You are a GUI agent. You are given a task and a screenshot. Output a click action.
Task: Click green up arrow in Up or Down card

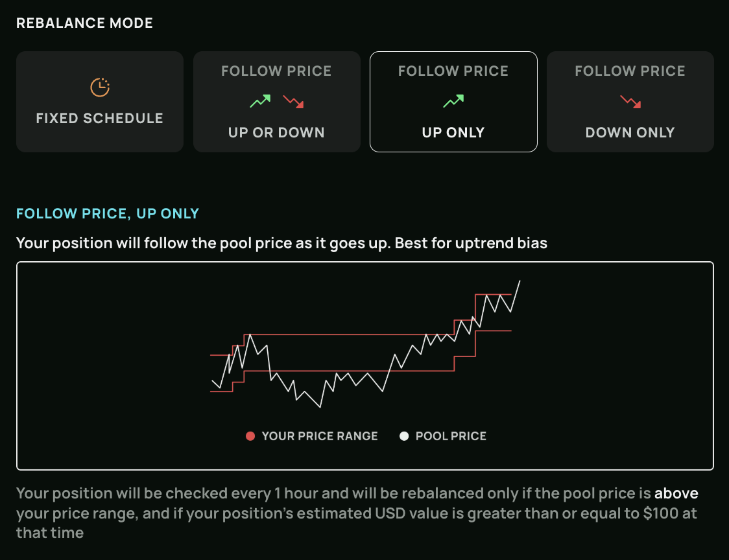(260, 101)
